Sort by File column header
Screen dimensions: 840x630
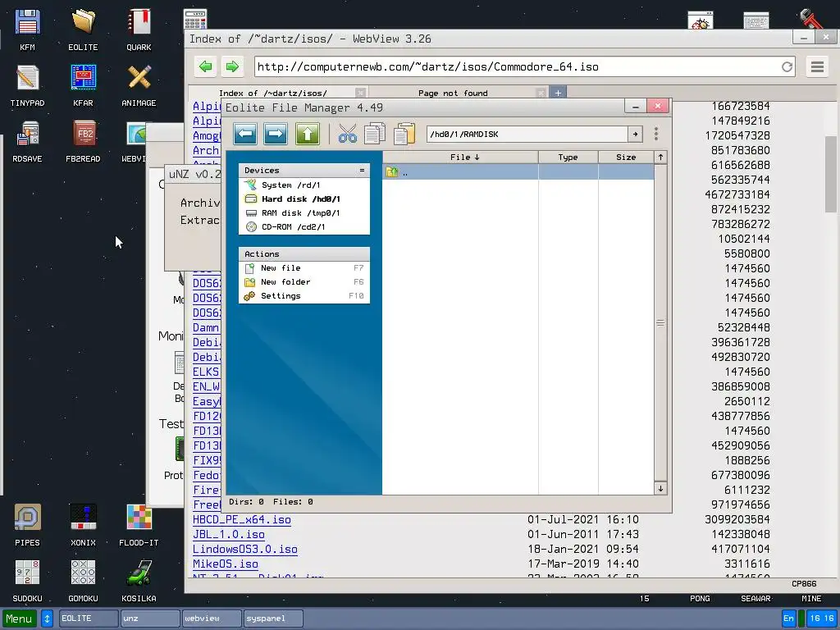460,157
